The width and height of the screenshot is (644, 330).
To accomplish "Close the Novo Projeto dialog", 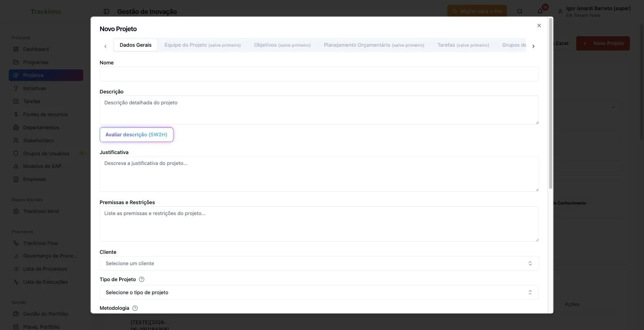I will tap(539, 26).
